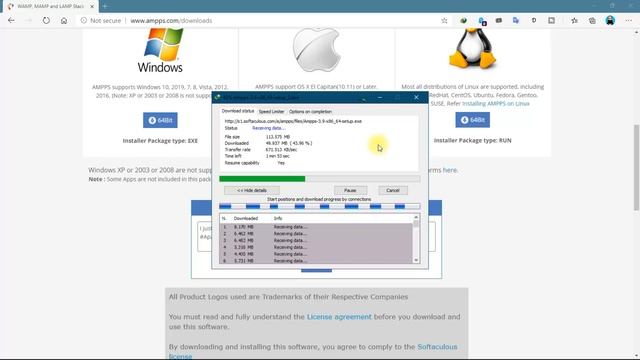Viewport: 640px width, 360px height.
Task: Open the License agreement link
Action: [339, 317]
